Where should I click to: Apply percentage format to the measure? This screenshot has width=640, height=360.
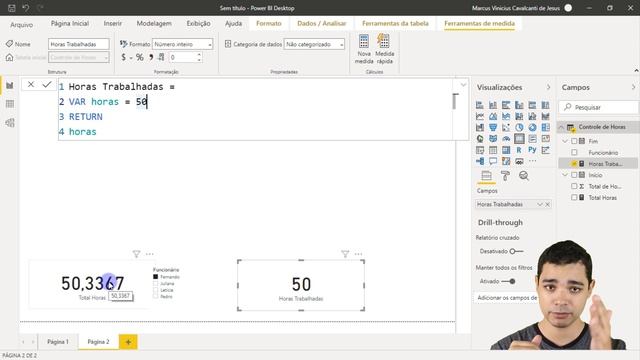(x=140, y=57)
